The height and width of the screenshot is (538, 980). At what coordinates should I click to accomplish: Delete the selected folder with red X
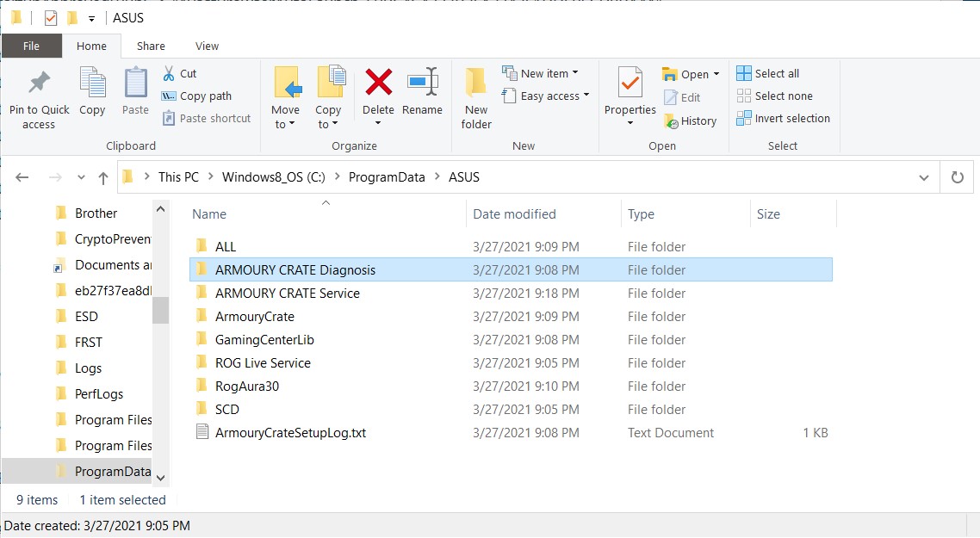[379, 82]
